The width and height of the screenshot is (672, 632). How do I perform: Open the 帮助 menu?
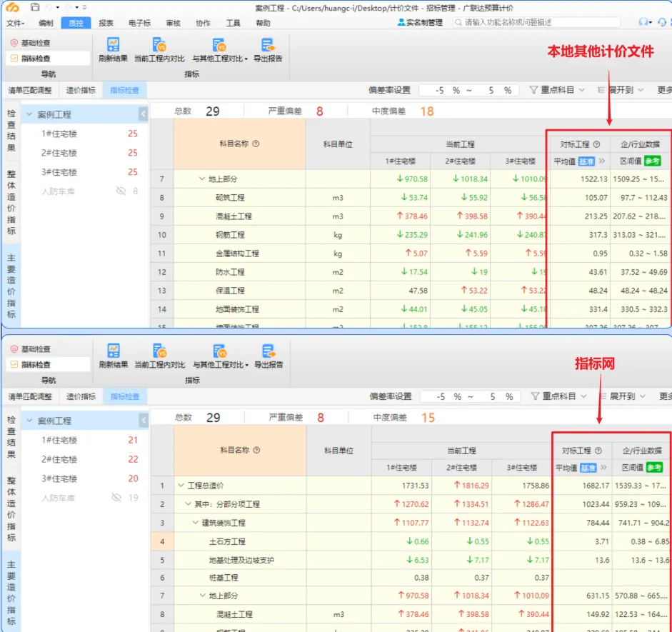coord(263,23)
